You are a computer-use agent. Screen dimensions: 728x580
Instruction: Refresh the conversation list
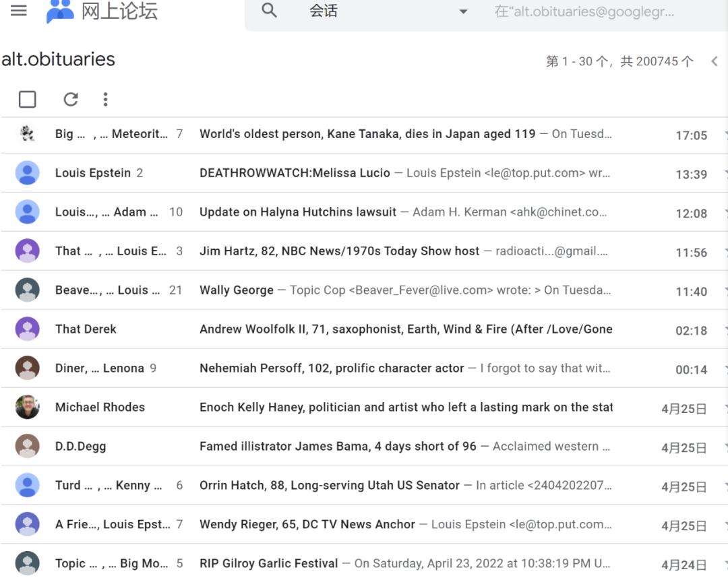pyautogui.click(x=71, y=99)
